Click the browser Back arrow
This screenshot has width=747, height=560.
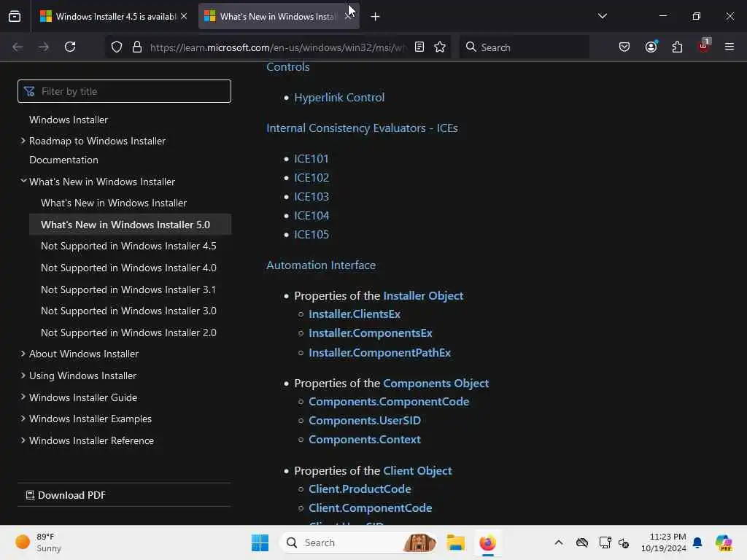(x=18, y=47)
